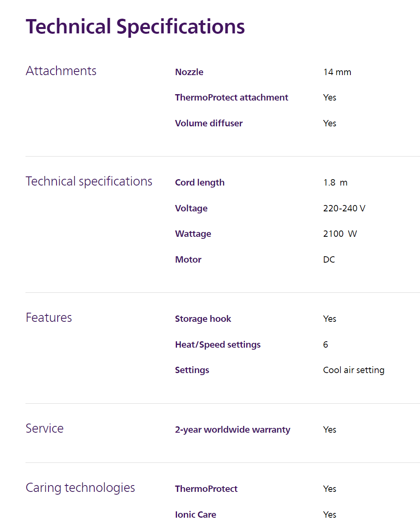Click the Cord length label

tap(200, 182)
